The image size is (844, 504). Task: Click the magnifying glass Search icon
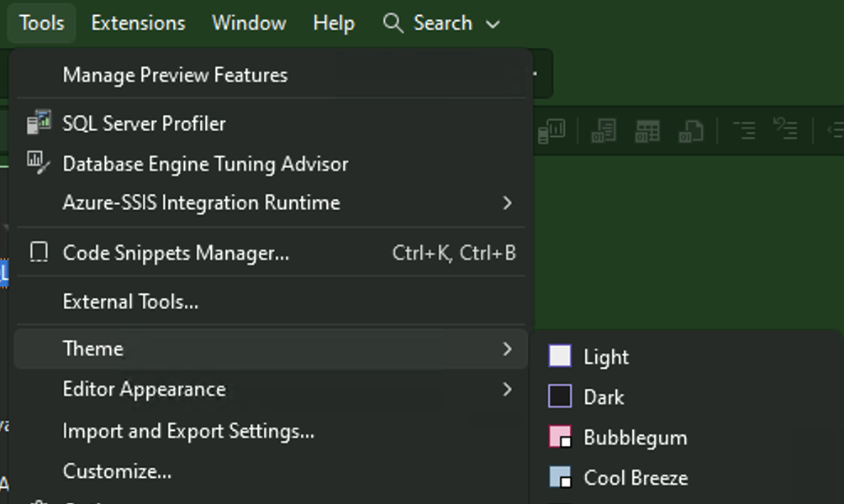[392, 24]
